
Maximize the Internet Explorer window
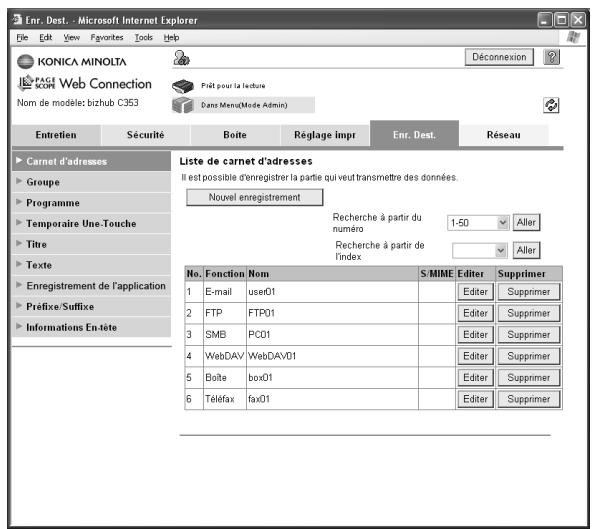click(561, 20)
